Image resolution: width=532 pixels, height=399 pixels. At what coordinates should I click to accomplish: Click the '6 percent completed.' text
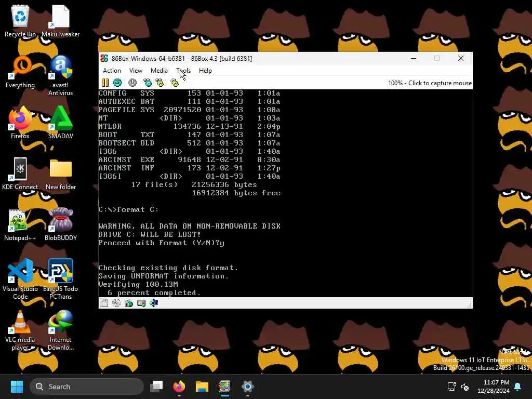click(x=154, y=293)
